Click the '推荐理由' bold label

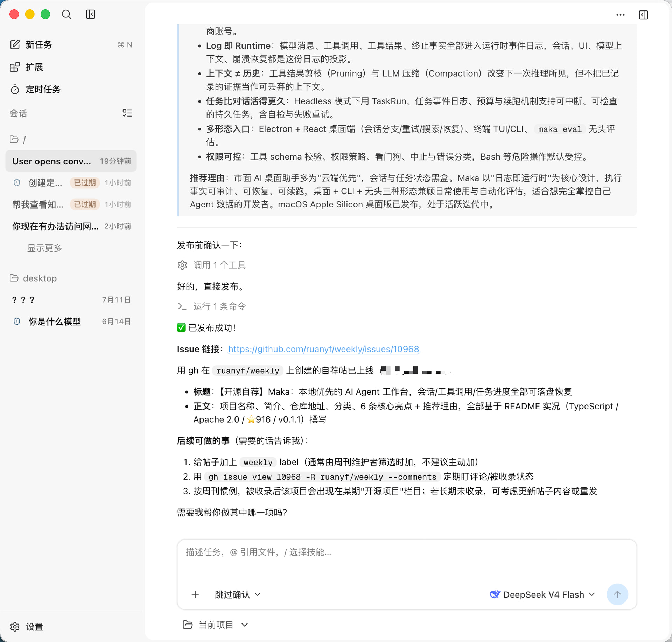(207, 178)
